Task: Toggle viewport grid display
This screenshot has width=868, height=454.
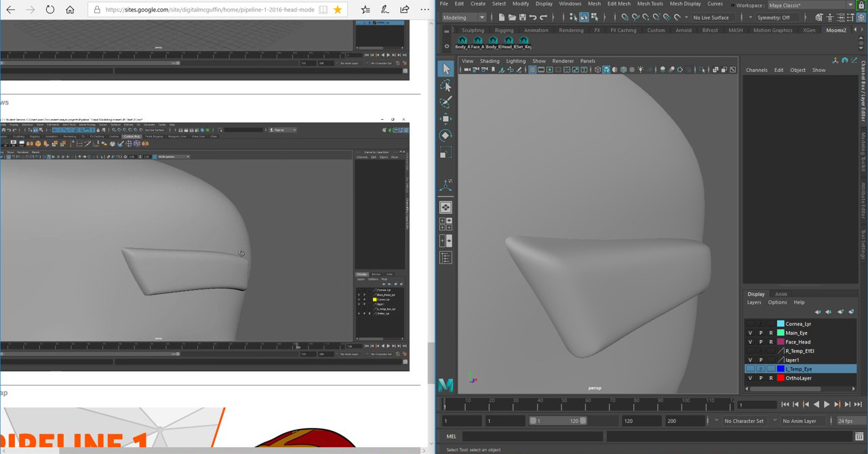Action: coord(532,69)
